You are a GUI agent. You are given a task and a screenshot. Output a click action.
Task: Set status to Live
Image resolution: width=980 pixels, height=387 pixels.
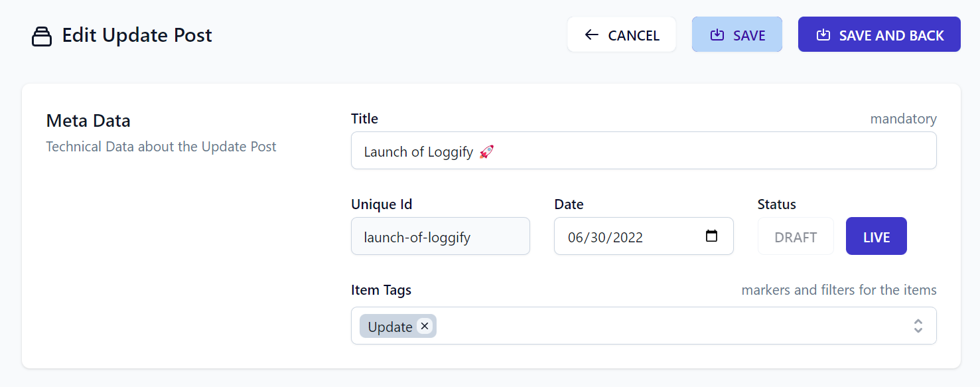pos(876,236)
